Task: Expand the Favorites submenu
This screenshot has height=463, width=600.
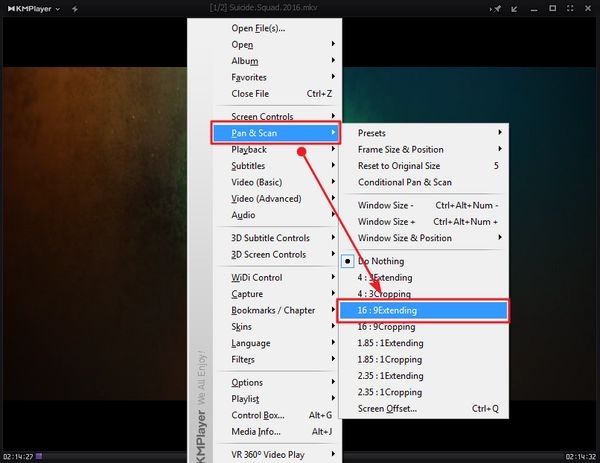Action: [276, 78]
